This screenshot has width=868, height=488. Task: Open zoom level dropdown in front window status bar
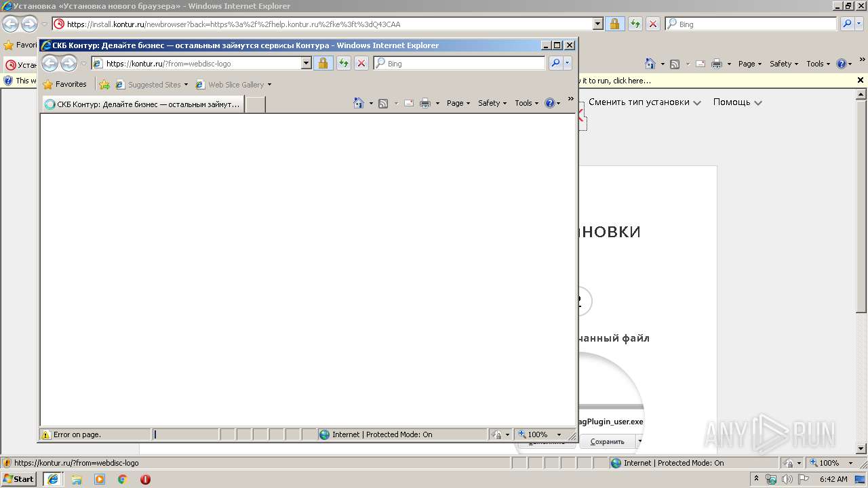(559, 434)
